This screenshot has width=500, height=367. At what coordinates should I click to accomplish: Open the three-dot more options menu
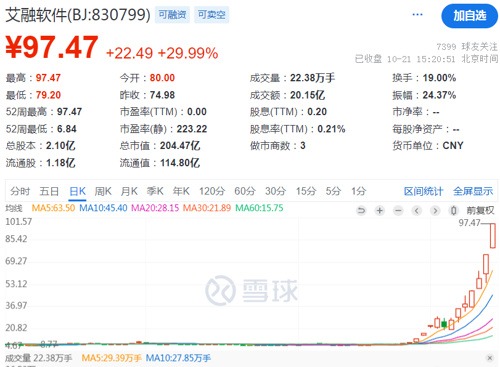(417, 15)
